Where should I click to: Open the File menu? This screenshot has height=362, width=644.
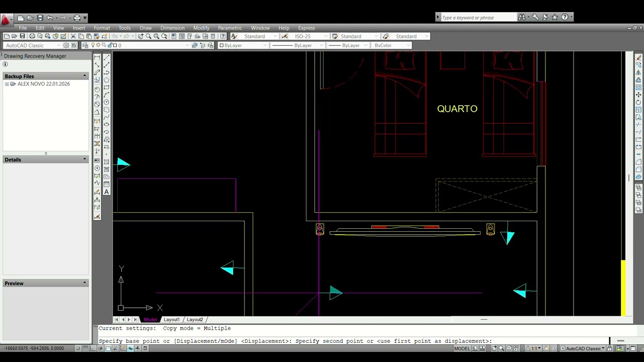coord(23,28)
